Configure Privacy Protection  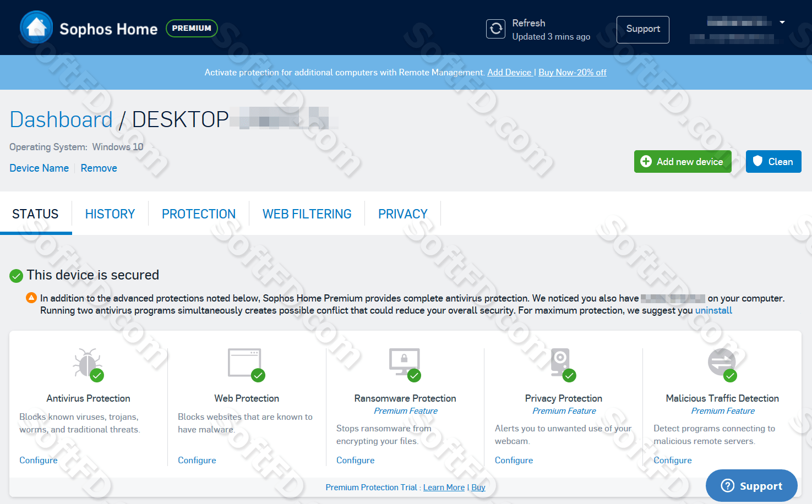coord(514,460)
